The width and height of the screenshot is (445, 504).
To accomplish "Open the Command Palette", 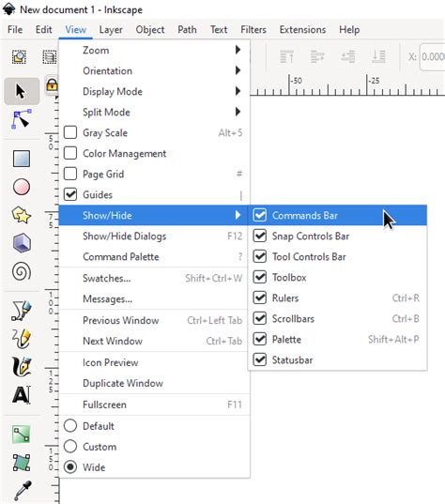I will (154, 256).
